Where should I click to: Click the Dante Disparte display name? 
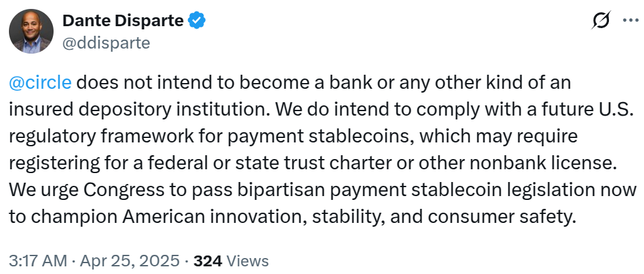(x=123, y=21)
